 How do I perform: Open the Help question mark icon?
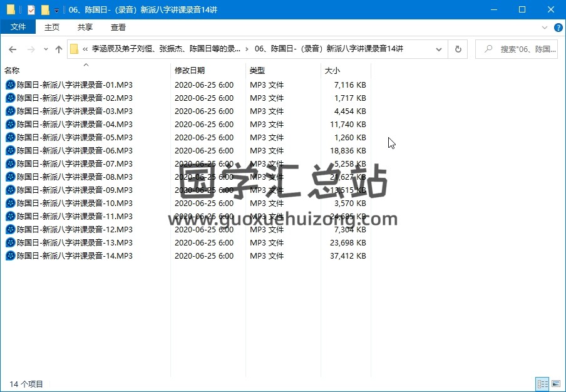coord(556,28)
